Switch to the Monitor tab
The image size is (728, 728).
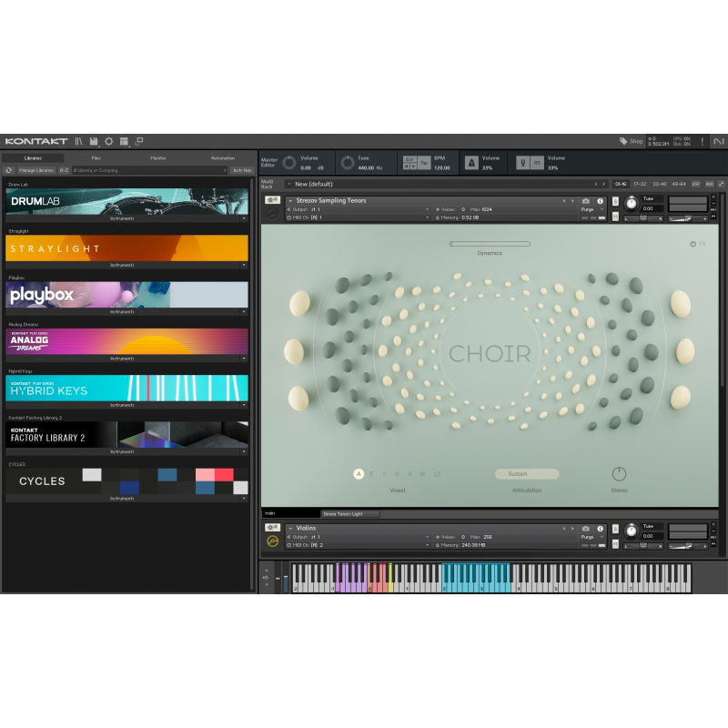coord(158,158)
